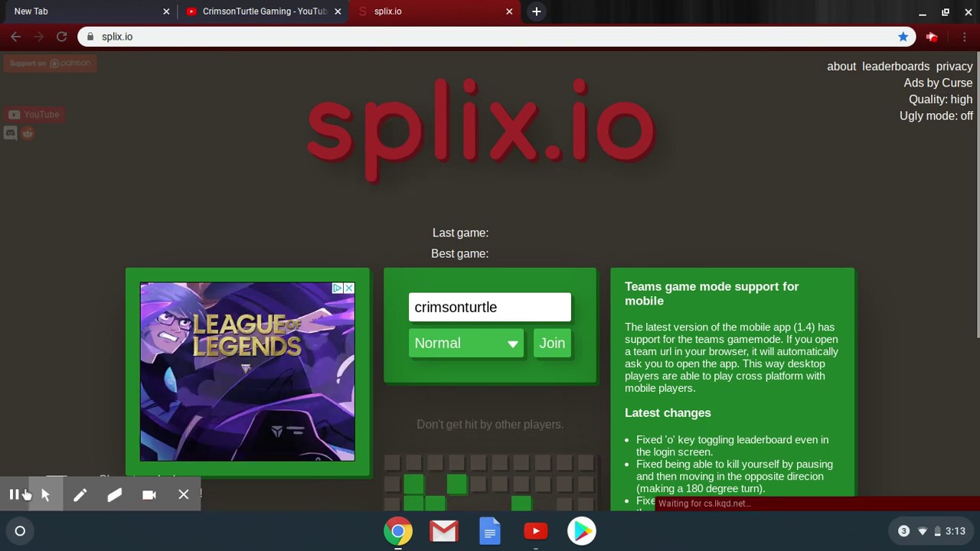Click the 'Latest changes' heading

(x=668, y=412)
